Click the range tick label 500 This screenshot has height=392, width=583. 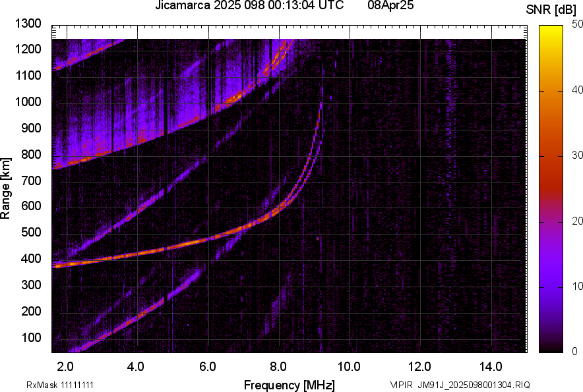point(31,232)
